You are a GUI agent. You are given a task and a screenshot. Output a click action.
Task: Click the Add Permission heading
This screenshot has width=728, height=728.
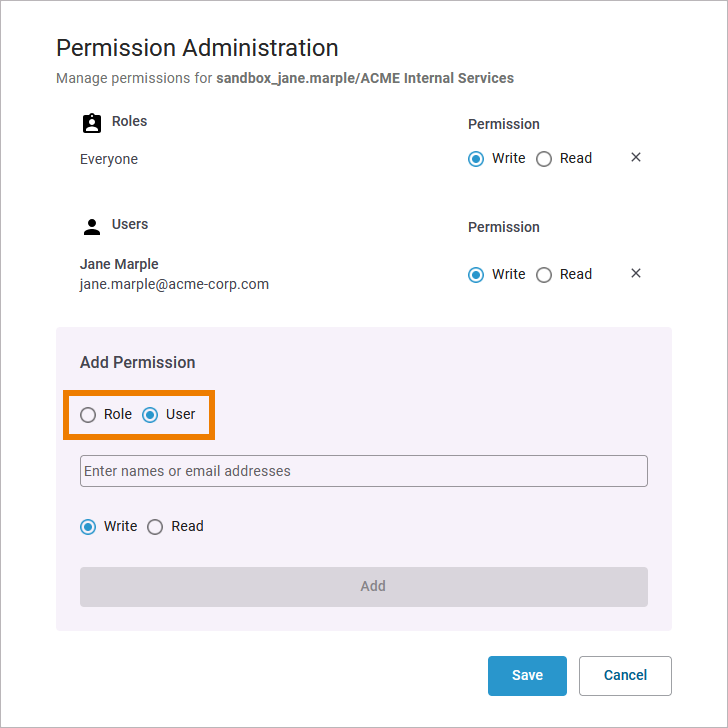137,362
